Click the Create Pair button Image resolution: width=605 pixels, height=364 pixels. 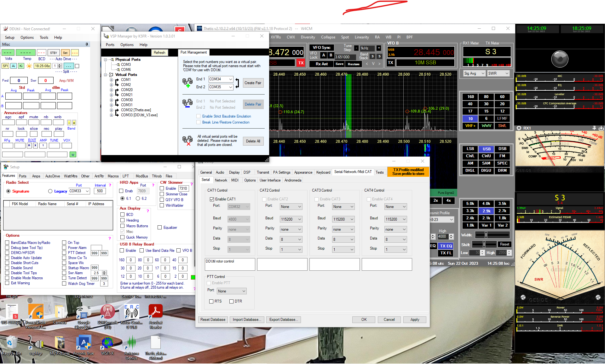click(x=253, y=83)
